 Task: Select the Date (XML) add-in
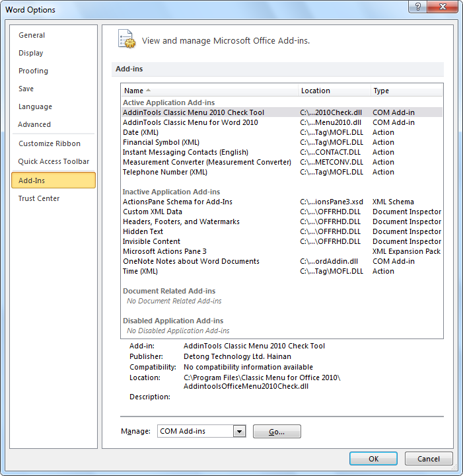281,132
